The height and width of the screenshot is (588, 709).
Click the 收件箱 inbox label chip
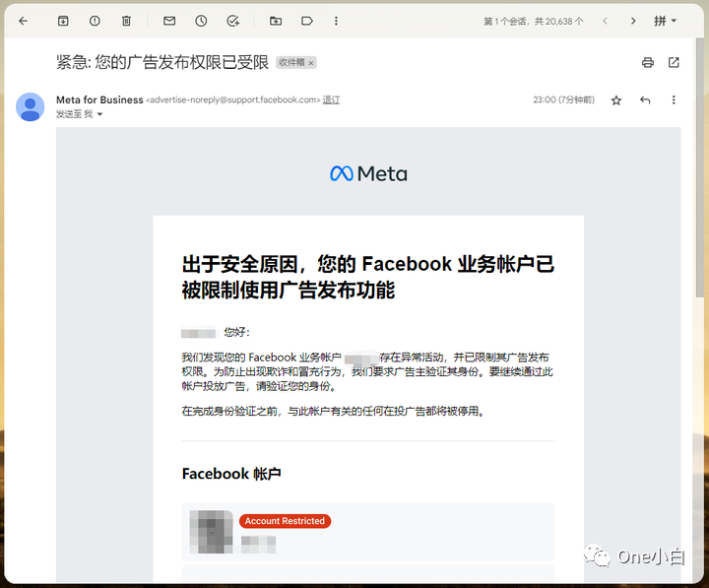coord(291,62)
